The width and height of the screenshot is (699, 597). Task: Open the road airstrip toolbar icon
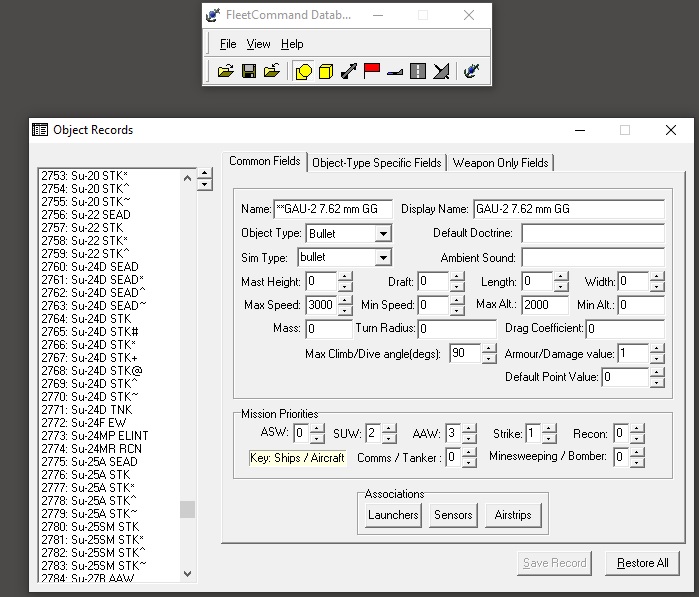click(x=418, y=71)
